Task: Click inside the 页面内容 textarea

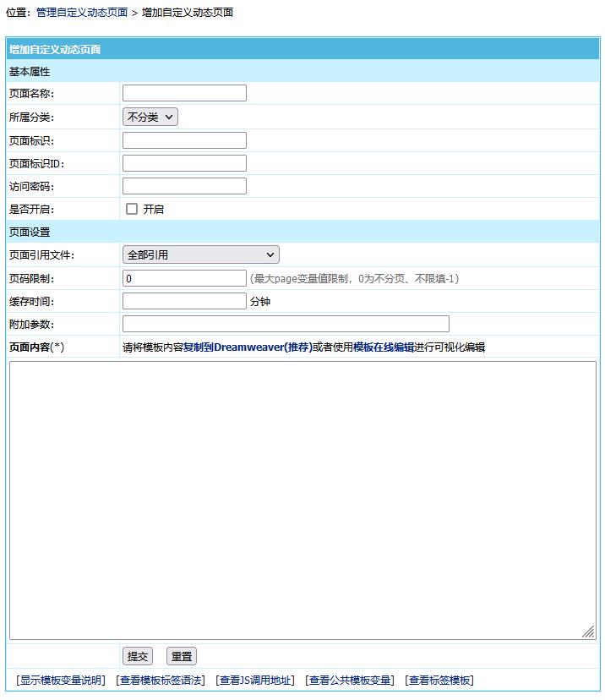Action: [302, 500]
